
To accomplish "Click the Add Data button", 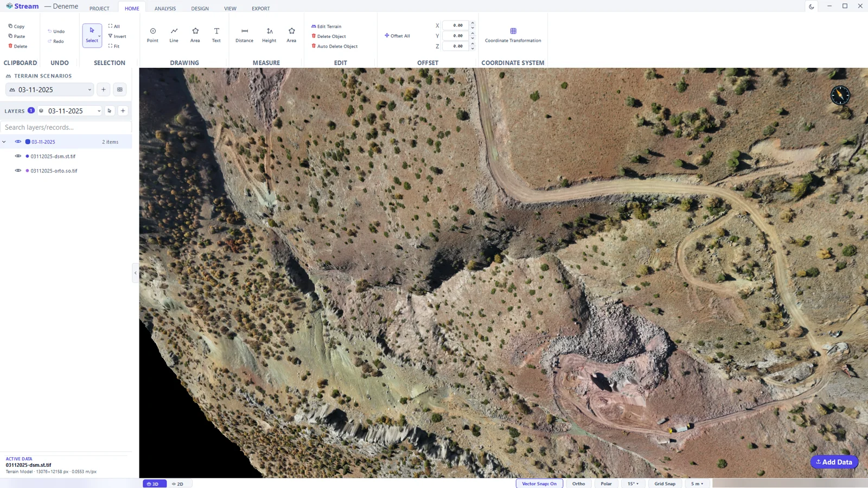I will 834,462.
